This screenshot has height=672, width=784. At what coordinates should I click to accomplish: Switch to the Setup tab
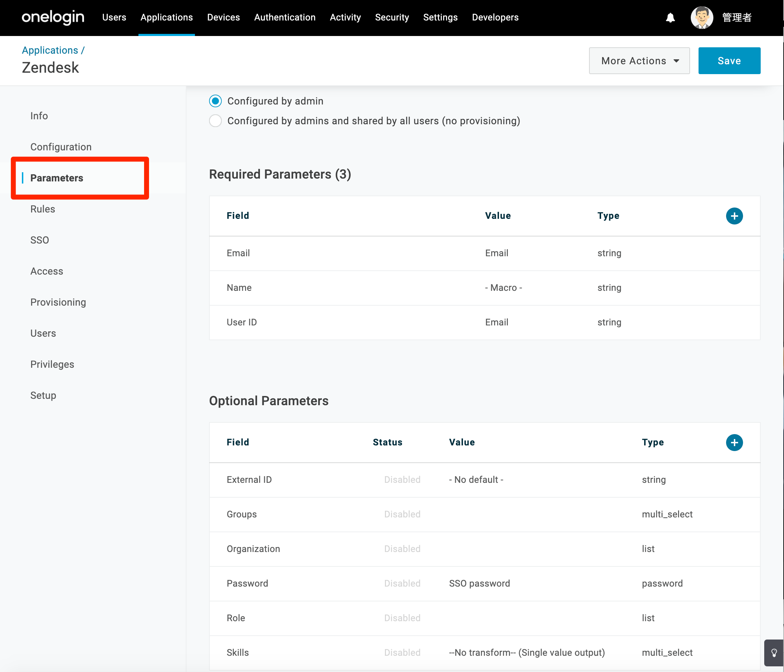coord(43,395)
